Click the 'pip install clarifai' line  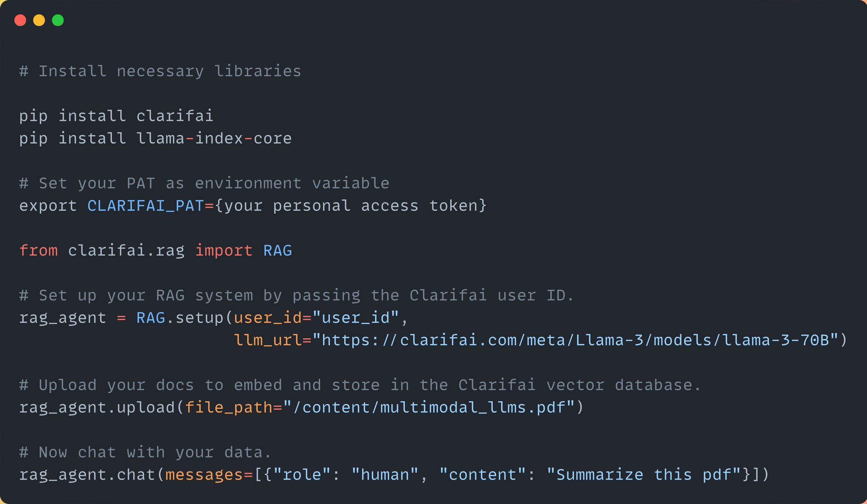coord(116,116)
